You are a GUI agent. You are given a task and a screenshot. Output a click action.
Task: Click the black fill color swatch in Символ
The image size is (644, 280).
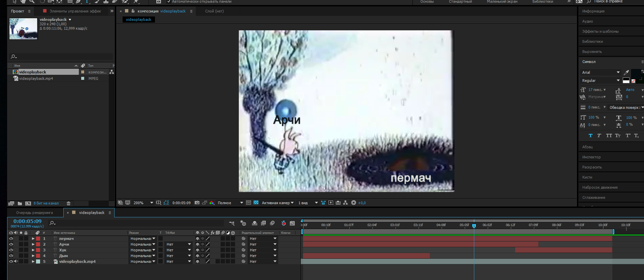[636, 74]
